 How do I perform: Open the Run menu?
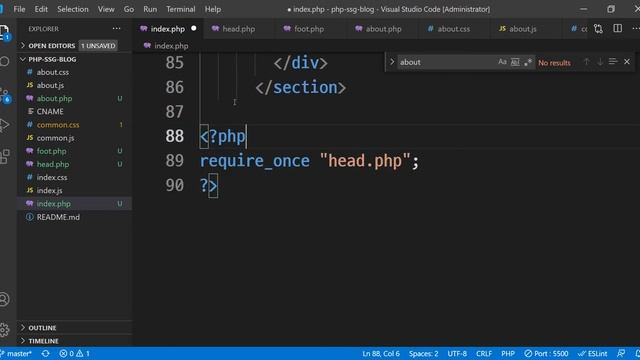[x=150, y=9]
